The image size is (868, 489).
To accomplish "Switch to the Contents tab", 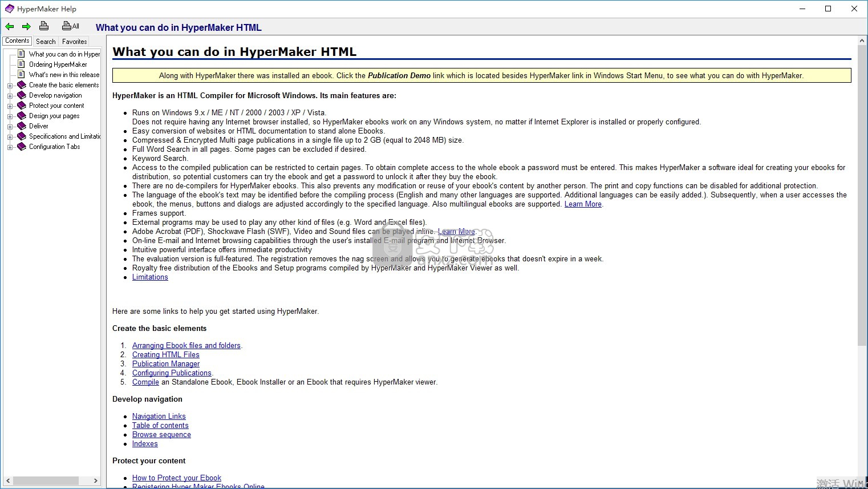I will point(17,41).
